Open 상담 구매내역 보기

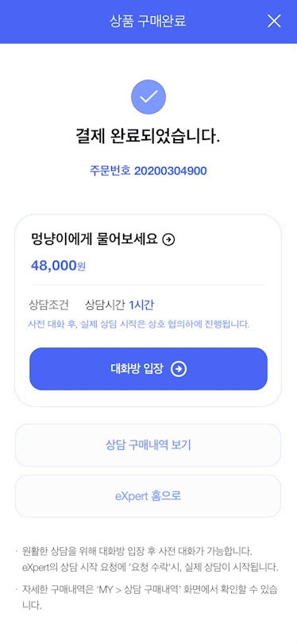(148, 445)
